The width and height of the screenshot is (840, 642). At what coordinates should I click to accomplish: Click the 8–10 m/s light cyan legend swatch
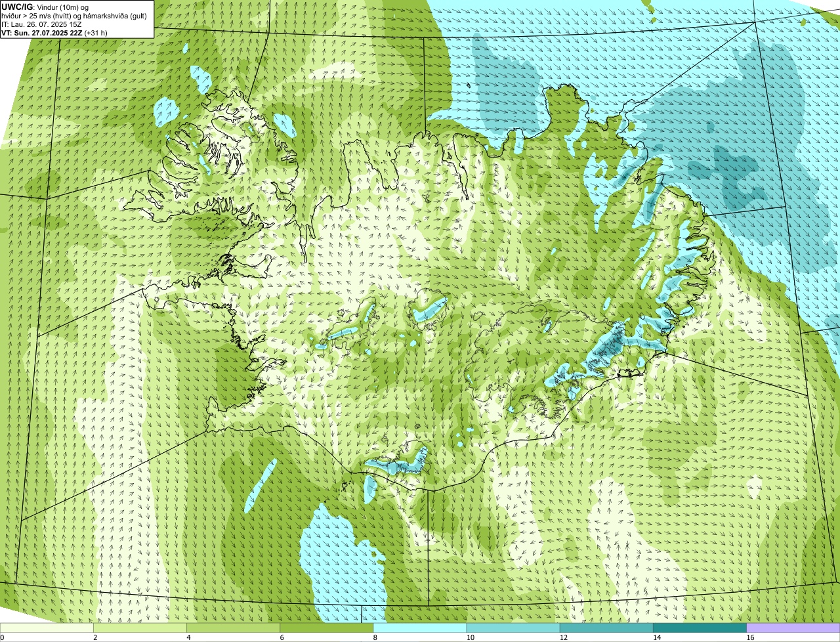click(x=420, y=628)
